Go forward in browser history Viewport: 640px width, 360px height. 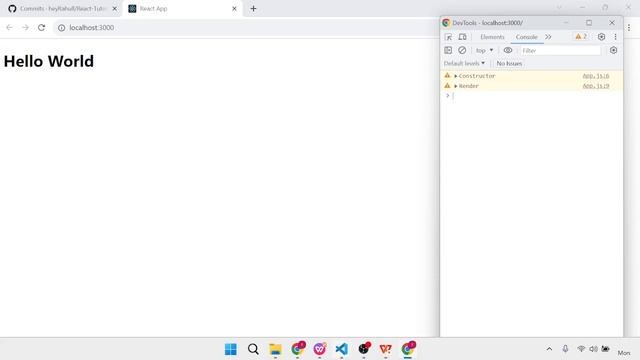tap(25, 28)
